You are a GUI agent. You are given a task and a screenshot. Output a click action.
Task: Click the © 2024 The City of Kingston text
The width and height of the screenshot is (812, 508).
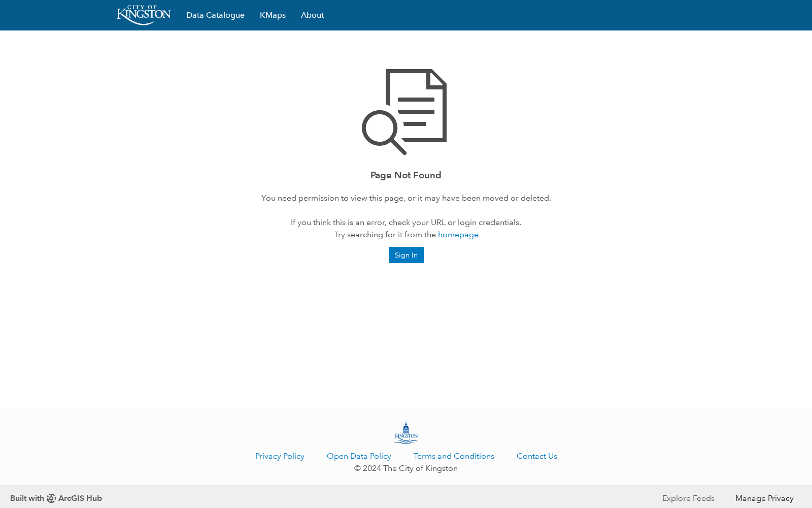(x=406, y=468)
